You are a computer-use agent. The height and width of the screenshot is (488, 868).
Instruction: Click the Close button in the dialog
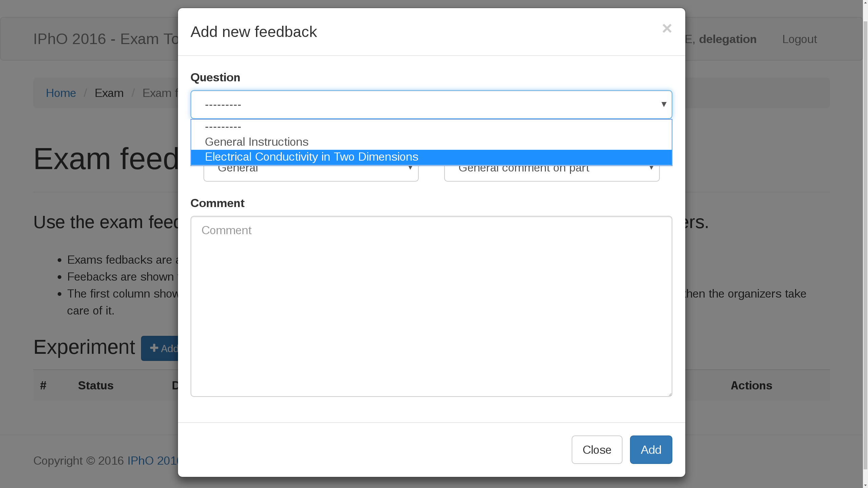pyautogui.click(x=596, y=450)
